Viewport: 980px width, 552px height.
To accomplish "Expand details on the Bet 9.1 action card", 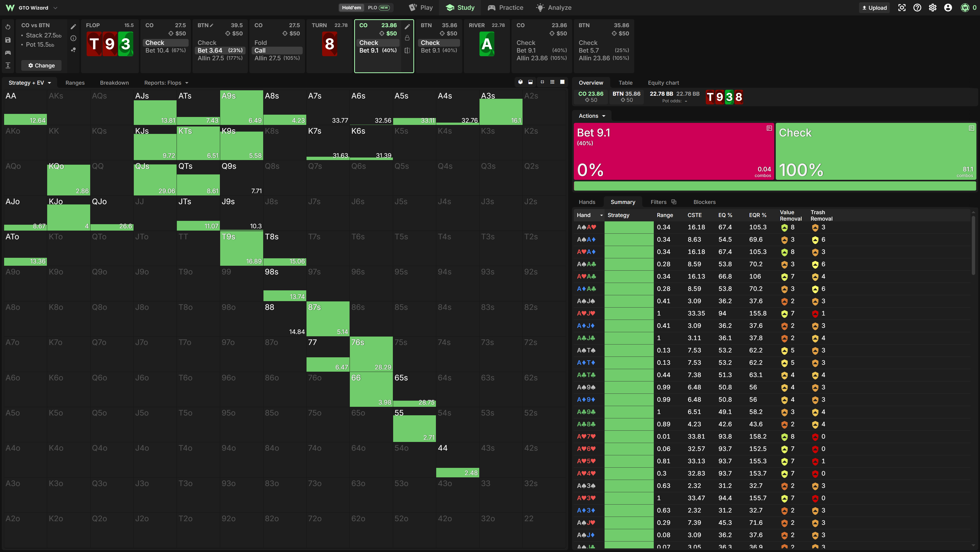I will [x=769, y=128].
